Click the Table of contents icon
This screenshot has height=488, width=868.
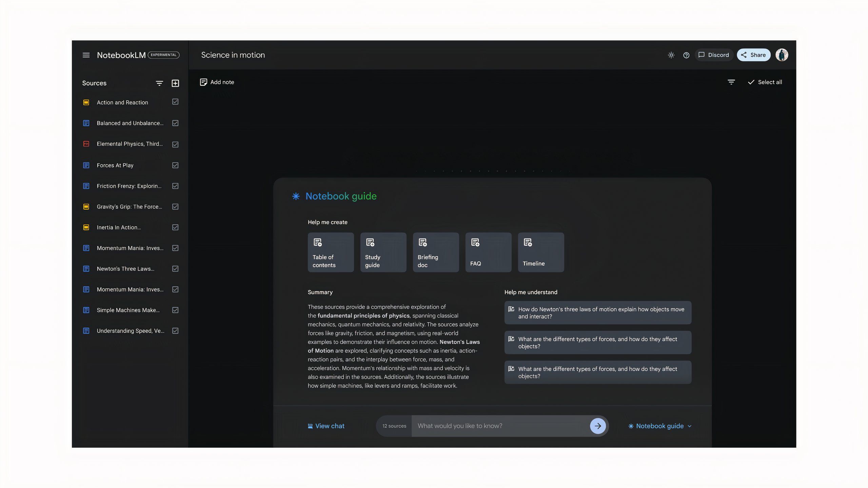(x=317, y=243)
